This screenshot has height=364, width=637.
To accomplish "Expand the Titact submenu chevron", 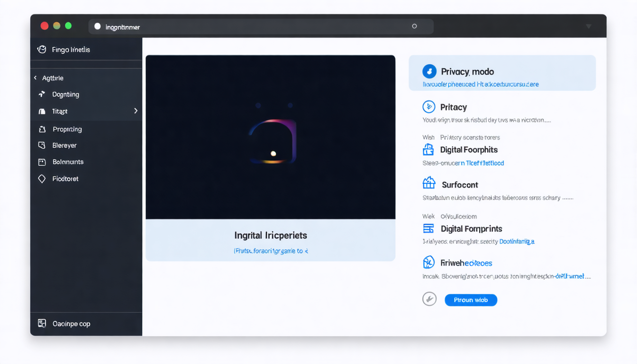I will click(136, 111).
